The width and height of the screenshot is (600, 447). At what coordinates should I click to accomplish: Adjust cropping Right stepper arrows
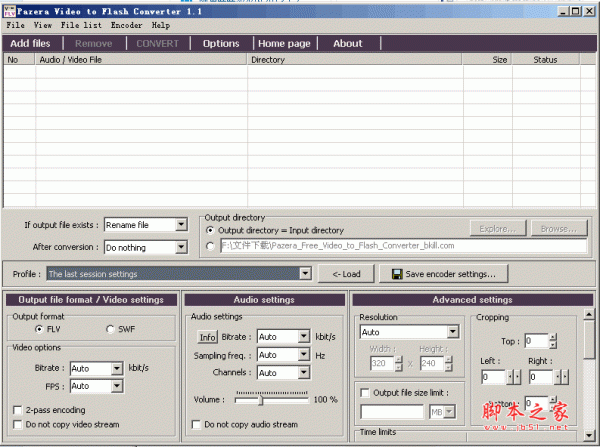click(x=562, y=377)
